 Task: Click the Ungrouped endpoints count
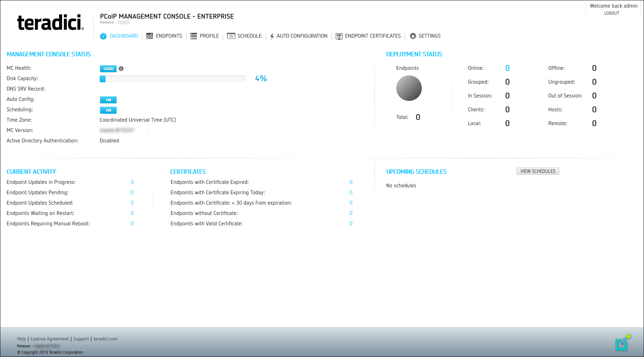[594, 82]
